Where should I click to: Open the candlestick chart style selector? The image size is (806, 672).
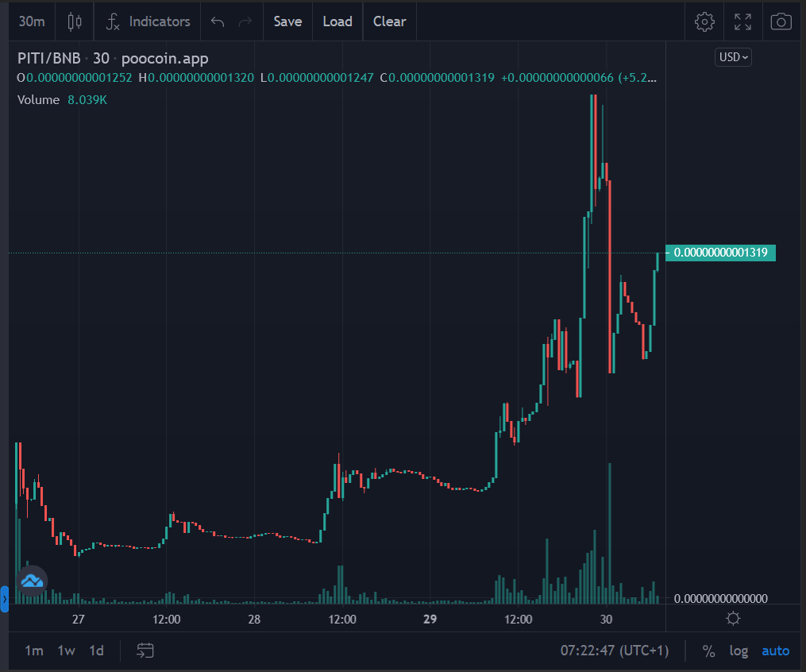pyautogui.click(x=74, y=21)
